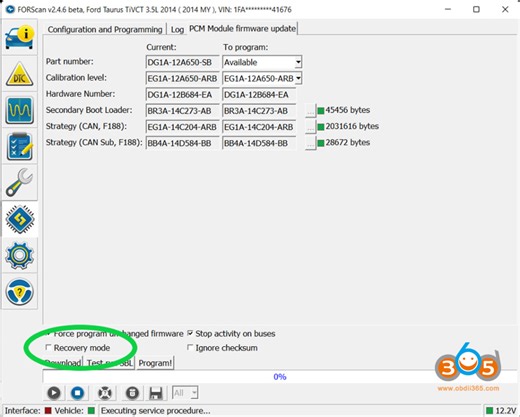Click current CAN Sub BB4A-14D584-BB field
The height and width of the screenshot is (417, 520).
coord(183,143)
